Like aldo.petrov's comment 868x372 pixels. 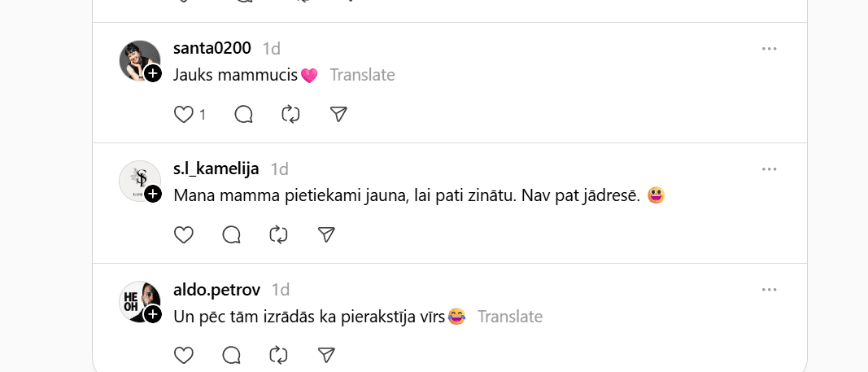point(185,355)
